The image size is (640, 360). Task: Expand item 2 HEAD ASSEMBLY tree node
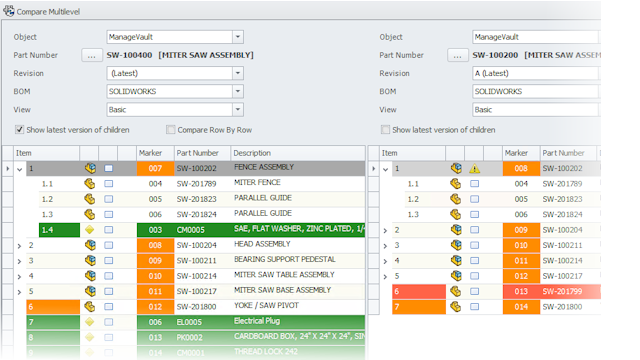[19, 246]
